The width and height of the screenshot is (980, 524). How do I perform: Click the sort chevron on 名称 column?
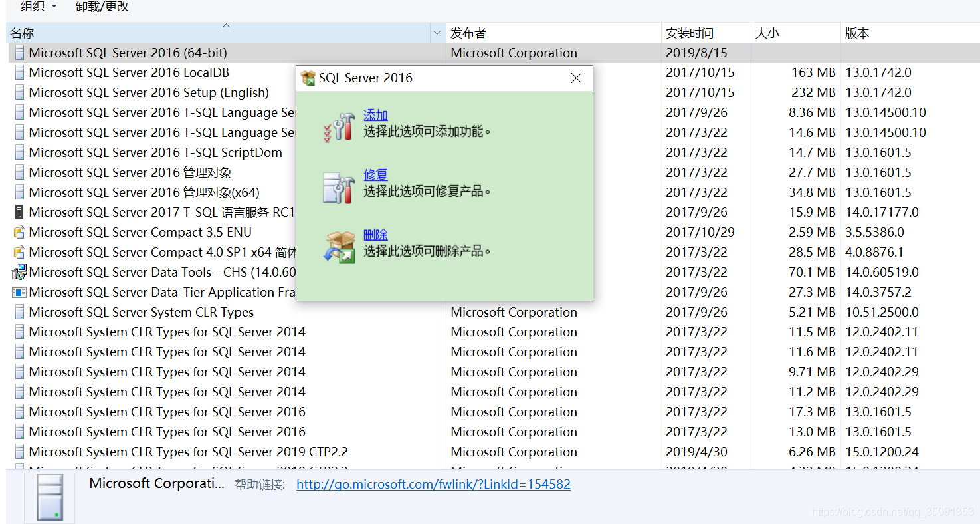pyautogui.click(x=226, y=25)
